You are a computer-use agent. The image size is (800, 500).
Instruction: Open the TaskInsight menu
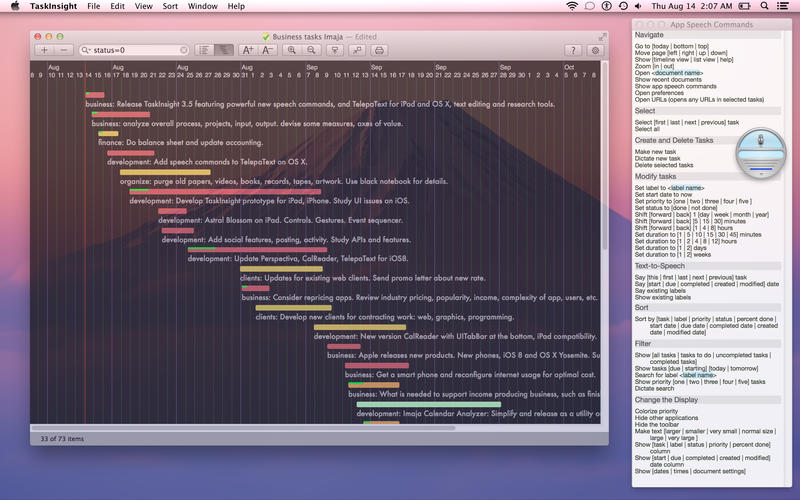(x=53, y=6)
